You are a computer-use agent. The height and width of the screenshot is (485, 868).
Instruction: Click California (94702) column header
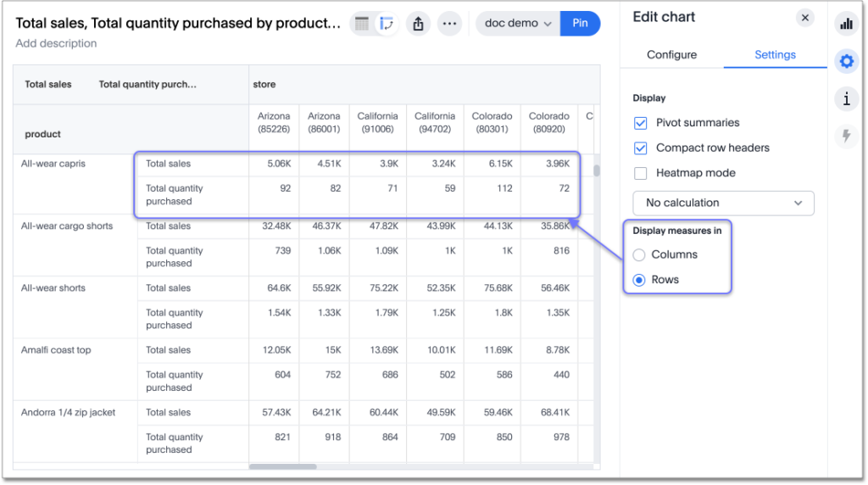coord(435,122)
